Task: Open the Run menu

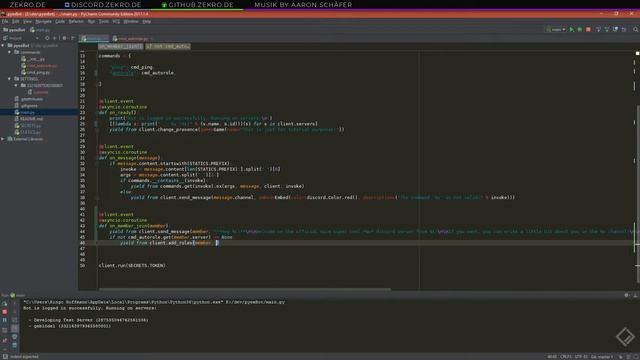Action: click(91, 21)
